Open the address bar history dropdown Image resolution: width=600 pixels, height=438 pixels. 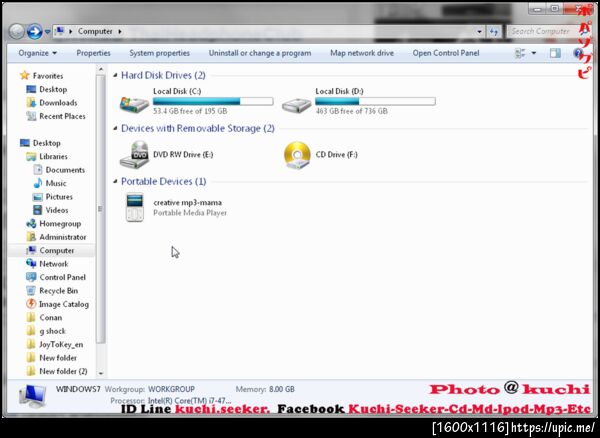[479, 31]
